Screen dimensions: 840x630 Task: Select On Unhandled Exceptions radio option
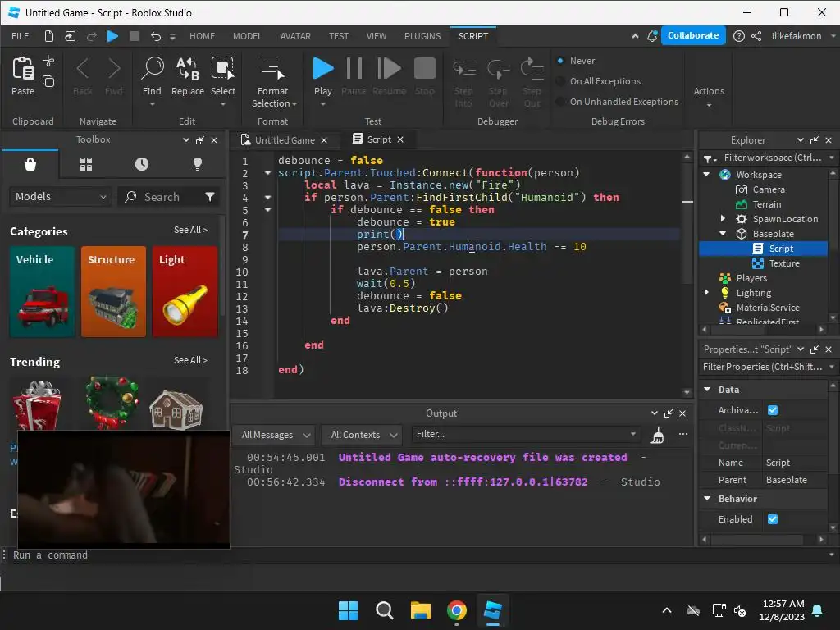pyautogui.click(x=560, y=101)
